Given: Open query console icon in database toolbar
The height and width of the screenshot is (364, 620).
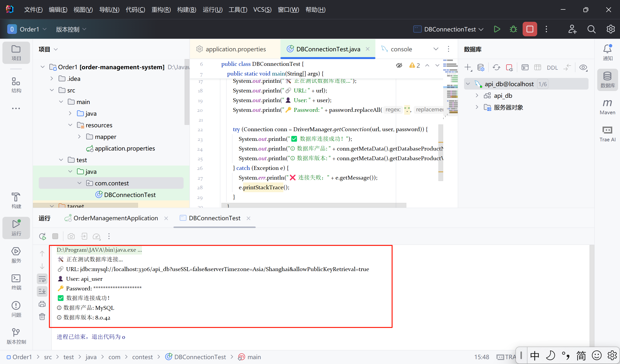Looking at the screenshot, I should (x=525, y=67).
